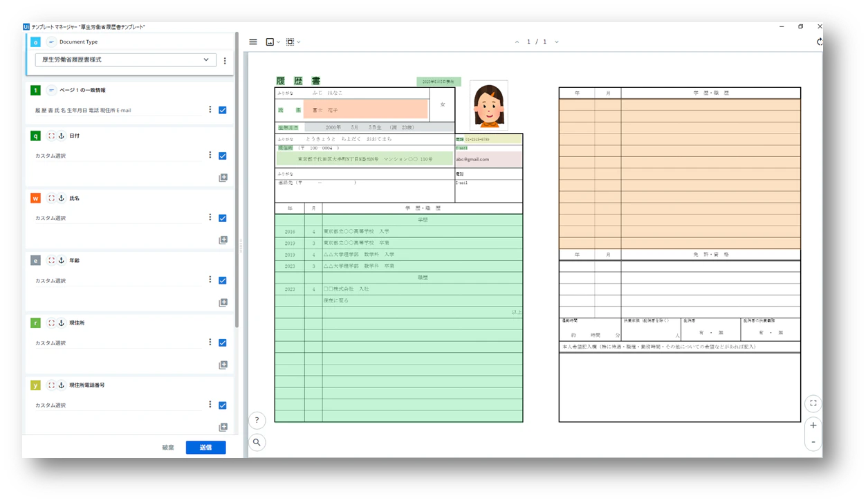This screenshot has width=868, height=503.
Task: Zoom out with the minus button
Action: (813, 441)
